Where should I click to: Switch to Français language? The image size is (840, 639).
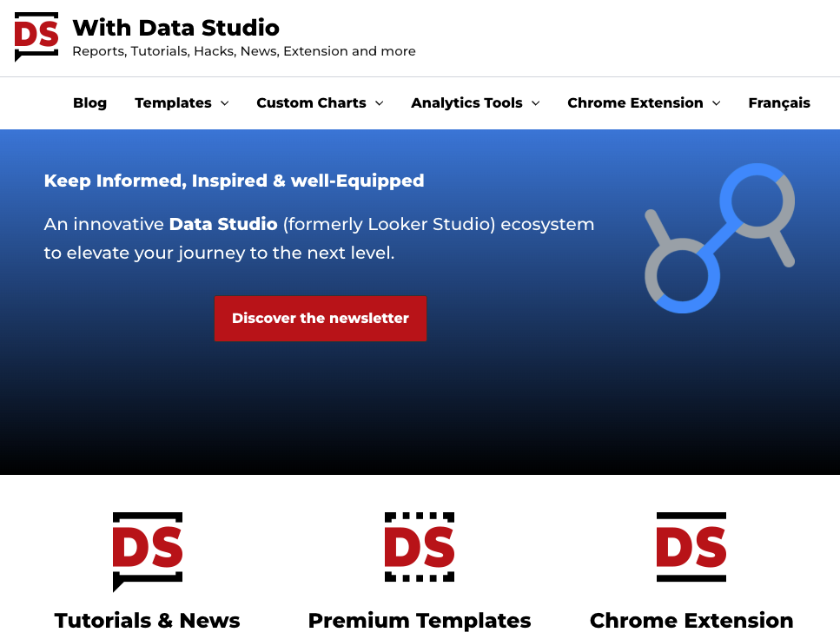[779, 102]
